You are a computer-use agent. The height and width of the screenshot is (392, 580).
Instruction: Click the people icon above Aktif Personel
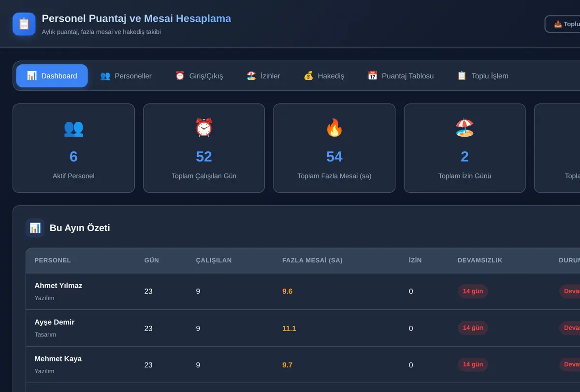coord(73,128)
